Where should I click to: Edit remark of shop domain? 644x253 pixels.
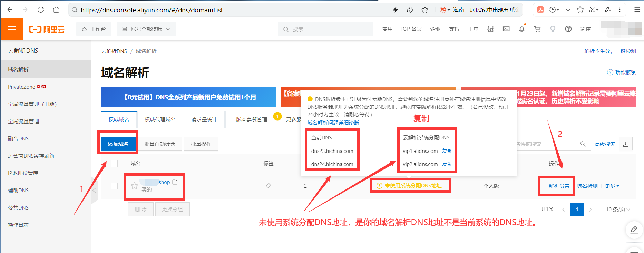175,182
